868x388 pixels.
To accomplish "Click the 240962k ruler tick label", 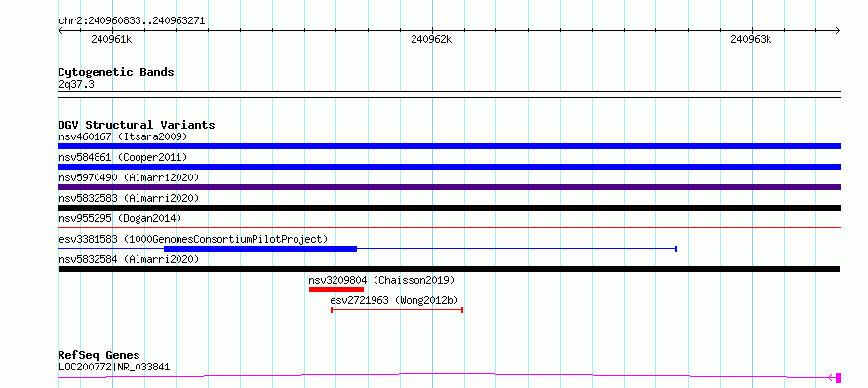I will pyautogui.click(x=431, y=39).
